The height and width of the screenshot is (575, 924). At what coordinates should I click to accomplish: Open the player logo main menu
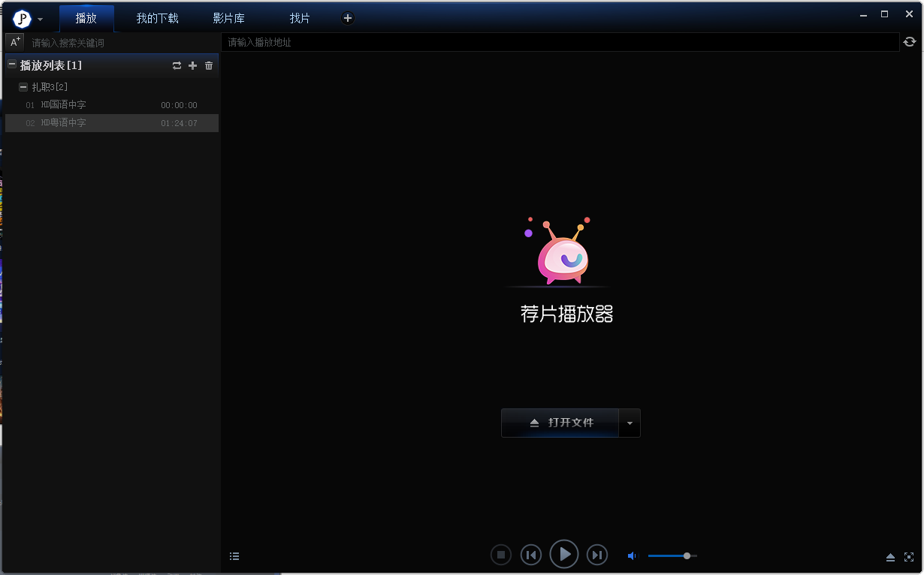pyautogui.click(x=22, y=19)
